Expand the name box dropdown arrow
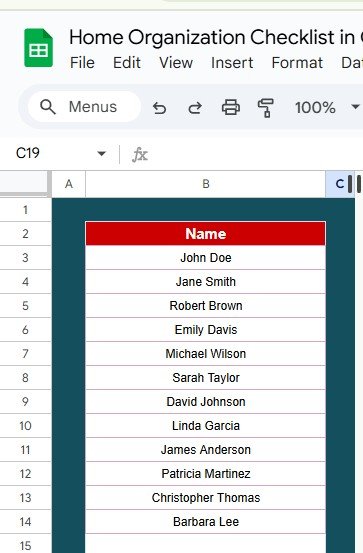This screenshot has width=363, height=553. (x=102, y=153)
